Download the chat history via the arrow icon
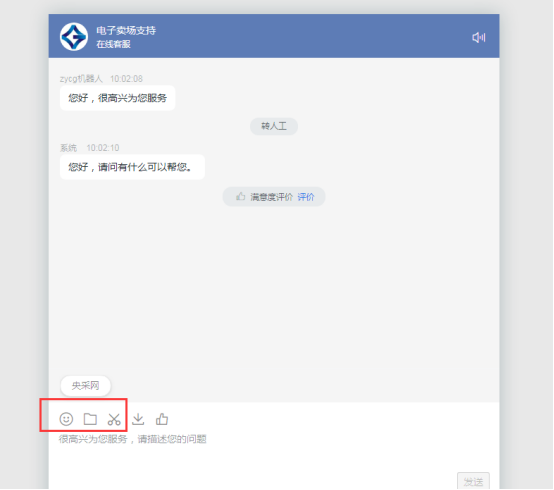This screenshot has height=490, width=554. [138, 419]
